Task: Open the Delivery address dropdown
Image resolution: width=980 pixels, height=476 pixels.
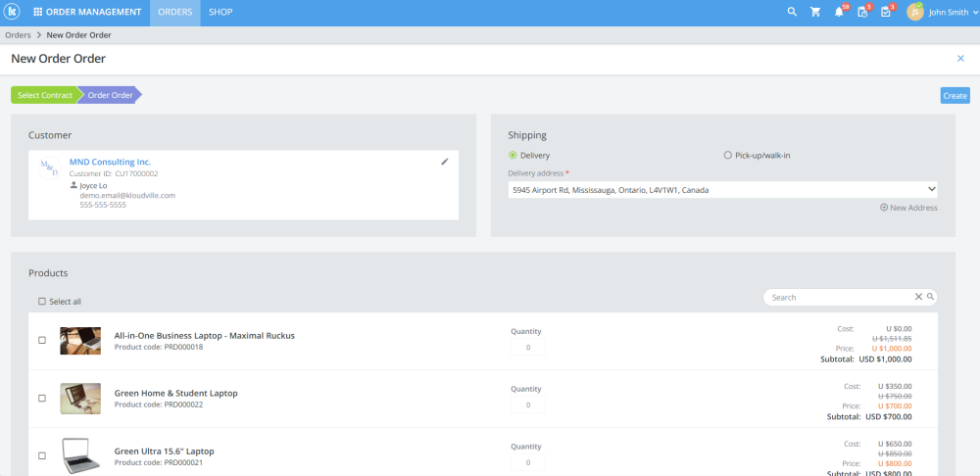Action: point(722,190)
